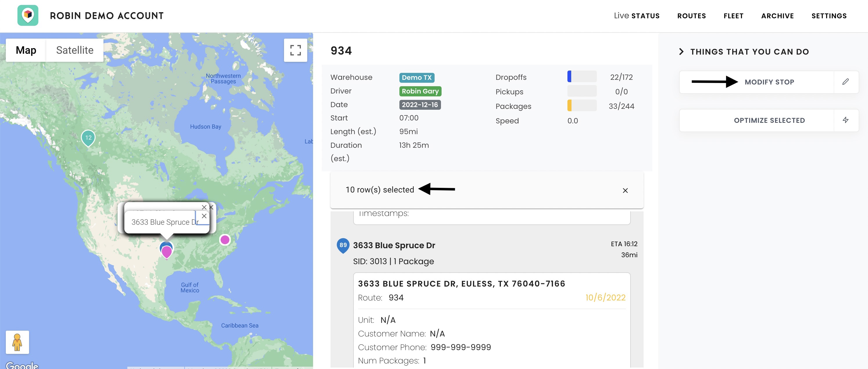Click the Modify Stop pencil icon
This screenshot has width=868, height=369.
pyautogui.click(x=845, y=82)
